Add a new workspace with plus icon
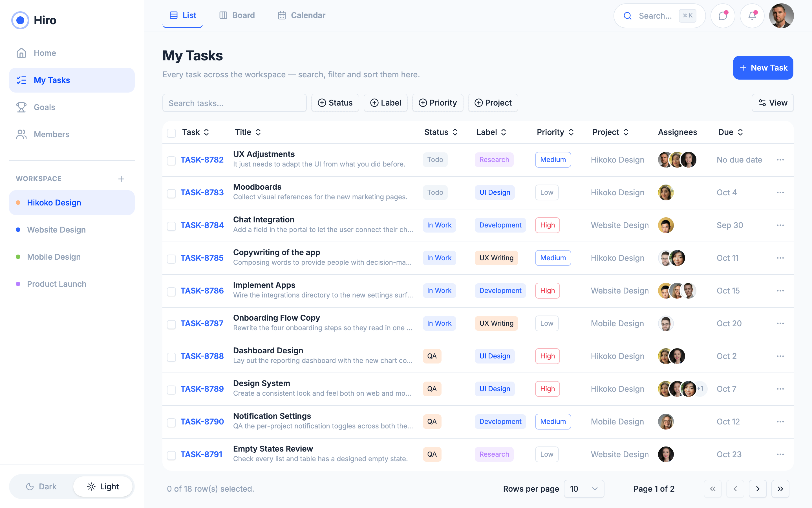Screen dimensions: 812x508 click(121, 179)
